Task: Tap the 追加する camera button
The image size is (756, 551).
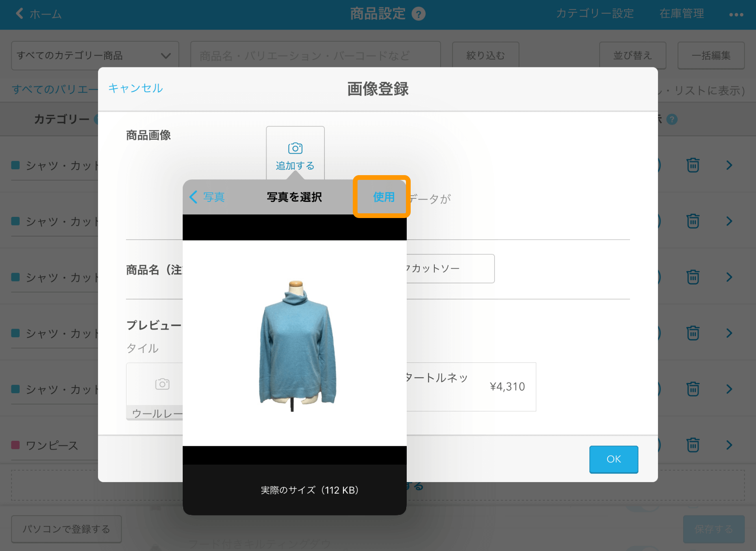Action: click(x=295, y=153)
